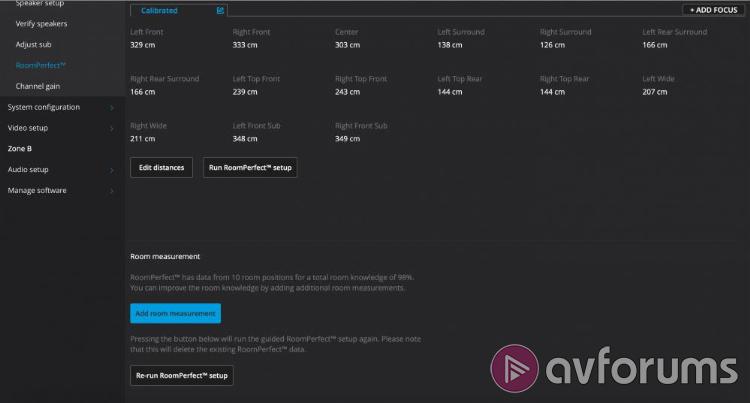Expand Video setup chevron
750x403 pixels.
[x=111, y=128]
